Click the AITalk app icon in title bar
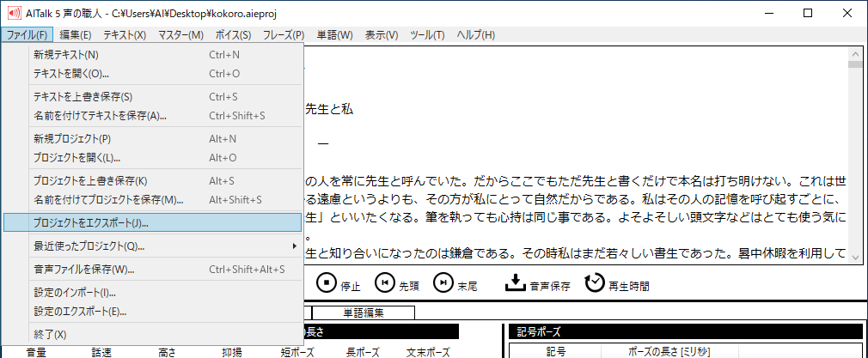 (x=14, y=13)
